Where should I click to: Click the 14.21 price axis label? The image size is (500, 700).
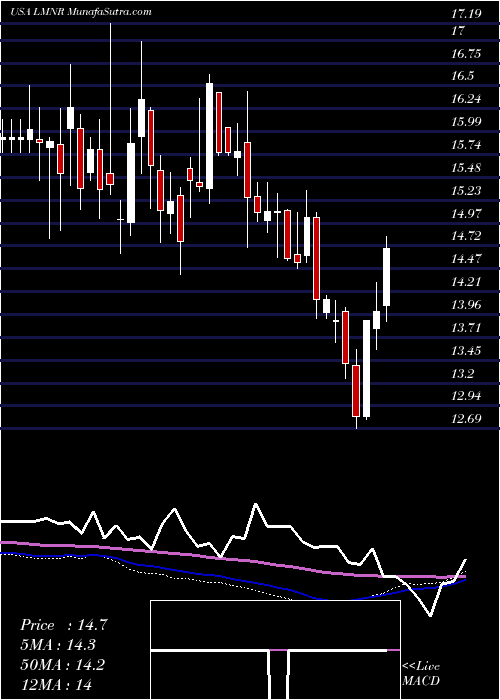pyautogui.click(x=466, y=282)
